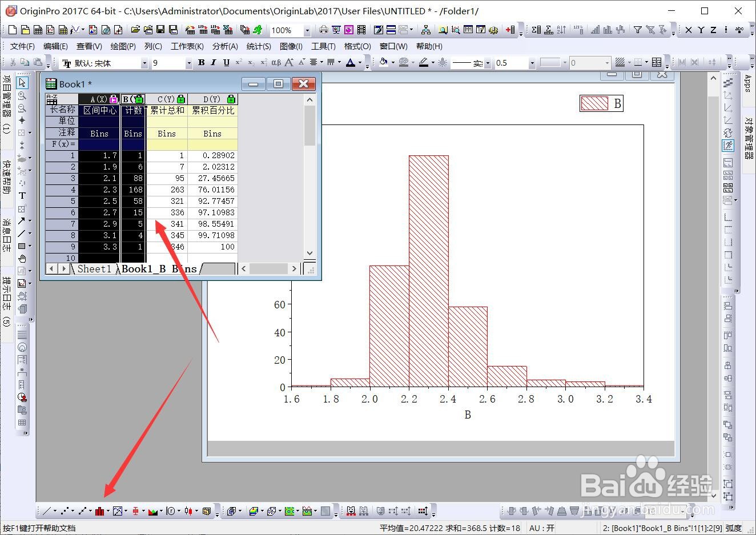Click the line color pencil swatch

[423, 62]
